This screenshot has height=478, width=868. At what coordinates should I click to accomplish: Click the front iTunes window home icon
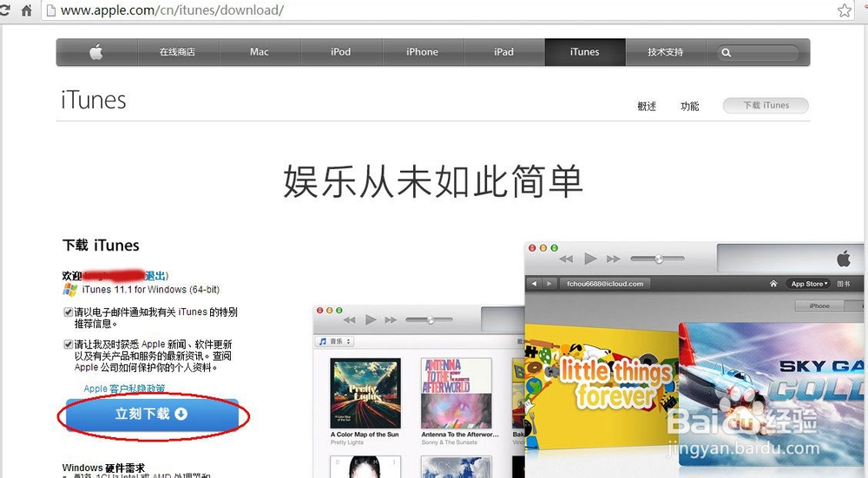773,284
